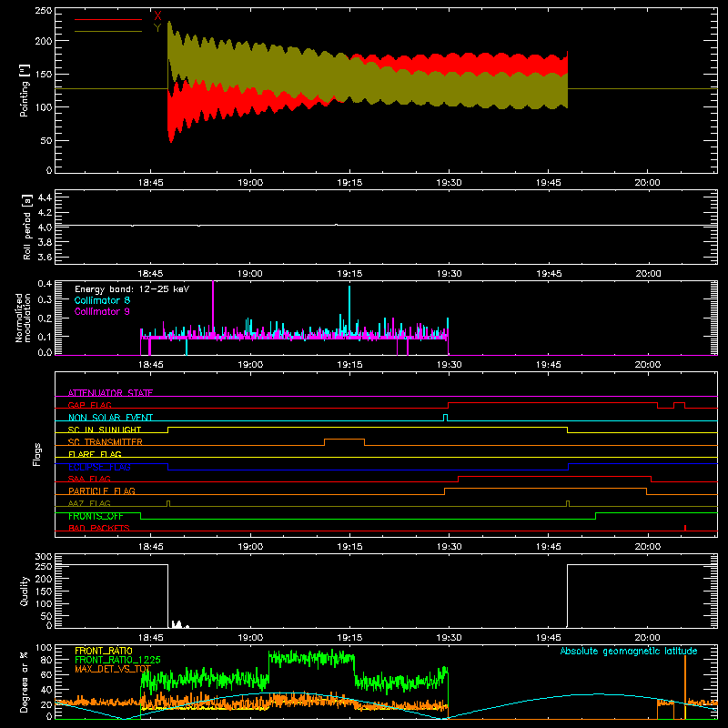The image size is (728, 728).
Task: Click the 4.4 value on the Roll period axis
Action: 45,197
